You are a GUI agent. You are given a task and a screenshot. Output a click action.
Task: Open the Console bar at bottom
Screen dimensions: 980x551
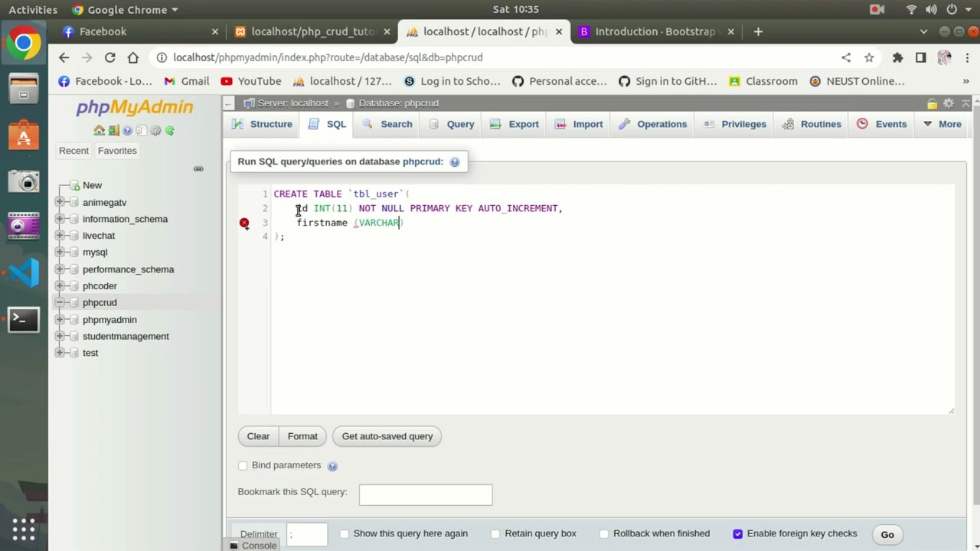click(x=253, y=546)
